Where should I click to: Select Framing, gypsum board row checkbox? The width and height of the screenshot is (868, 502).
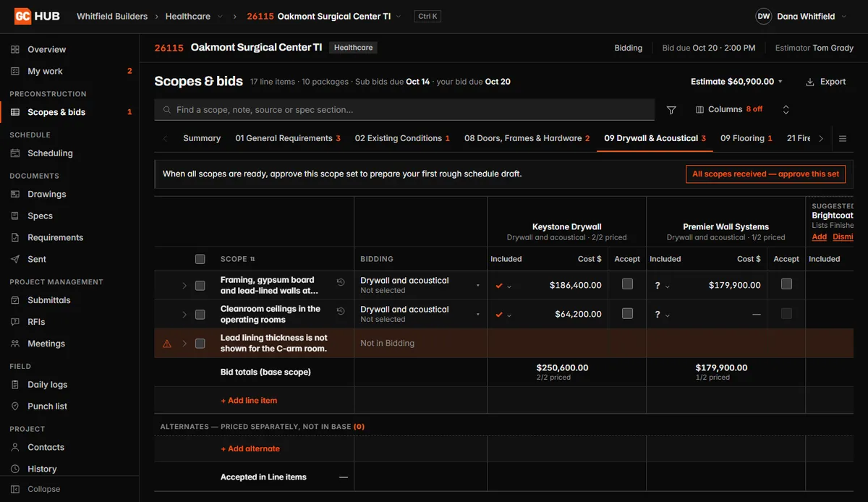(x=200, y=286)
